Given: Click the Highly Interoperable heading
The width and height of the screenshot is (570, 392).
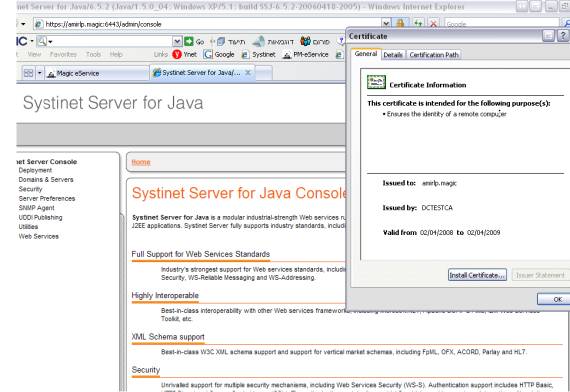Looking at the screenshot, I should point(165,296).
